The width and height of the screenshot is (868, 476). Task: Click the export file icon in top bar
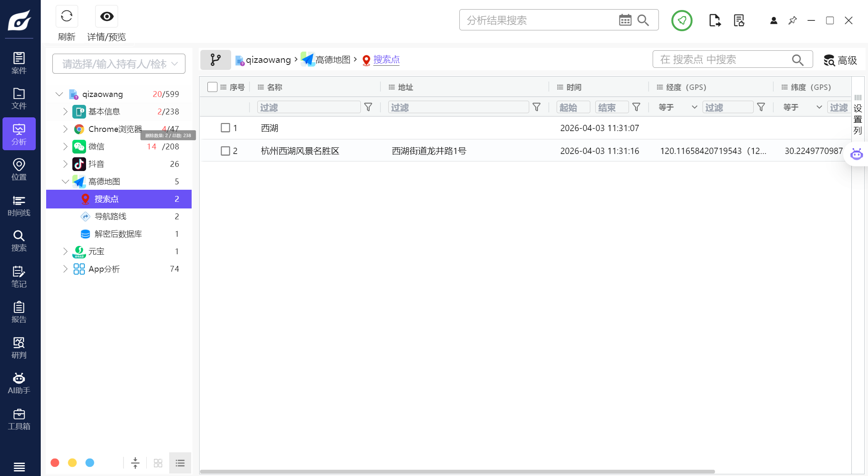click(x=715, y=20)
